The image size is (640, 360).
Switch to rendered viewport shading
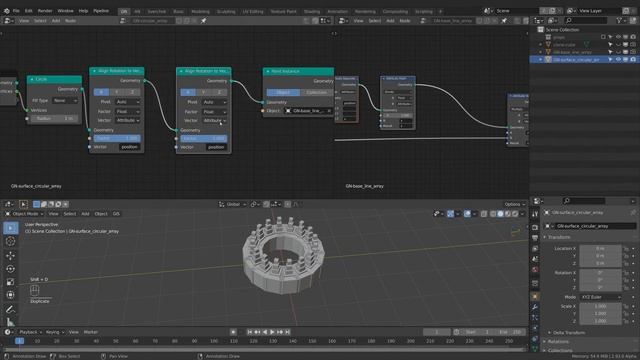515,213
